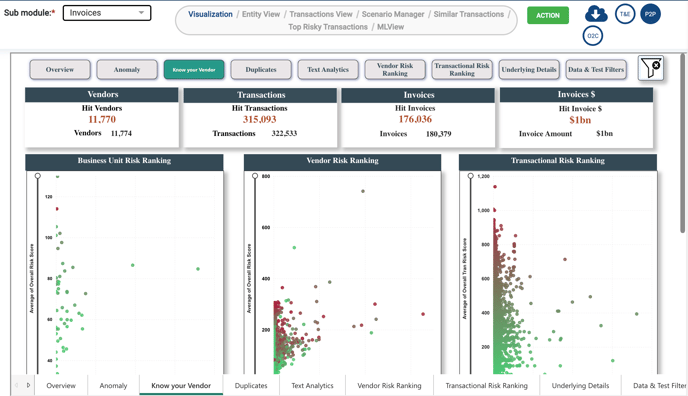
Task: Click the Vendors card header
Action: click(102, 94)
